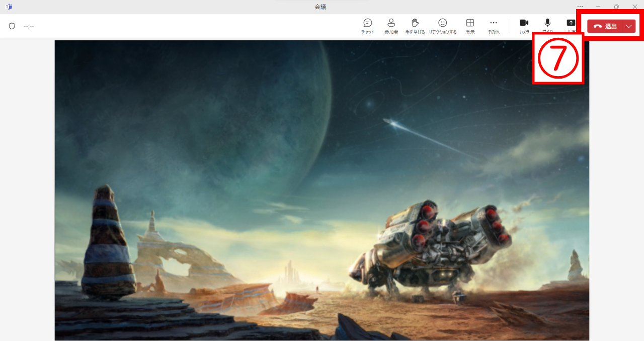Open the リアクションする reactions picker
Screen dimensions: 644x341
pos(443,26)
